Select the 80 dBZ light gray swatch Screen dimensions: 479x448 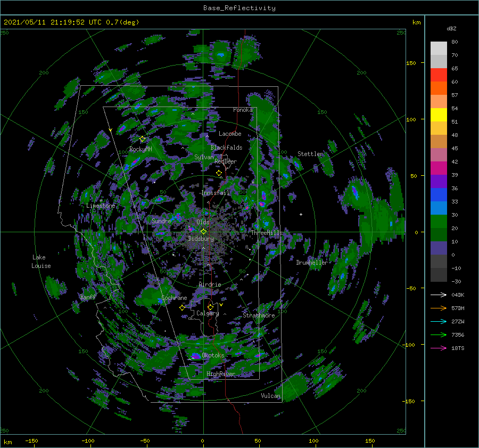(439, 48)
